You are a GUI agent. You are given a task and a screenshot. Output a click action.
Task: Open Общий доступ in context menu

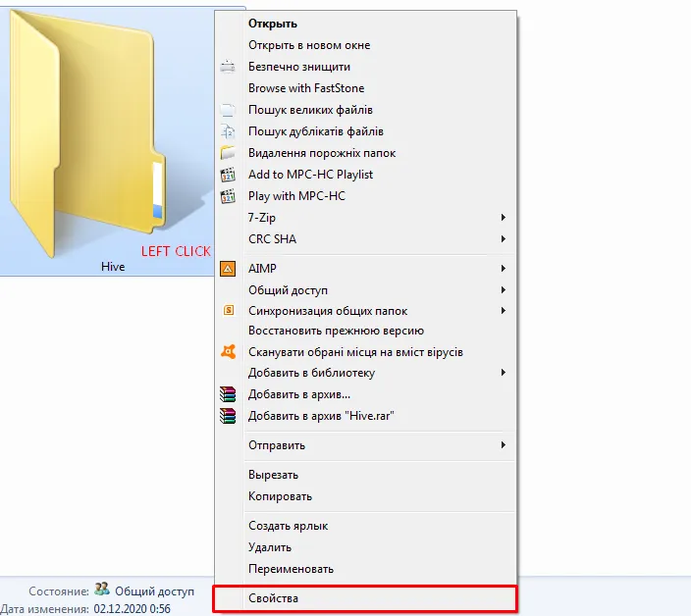(x=365, y=290)
